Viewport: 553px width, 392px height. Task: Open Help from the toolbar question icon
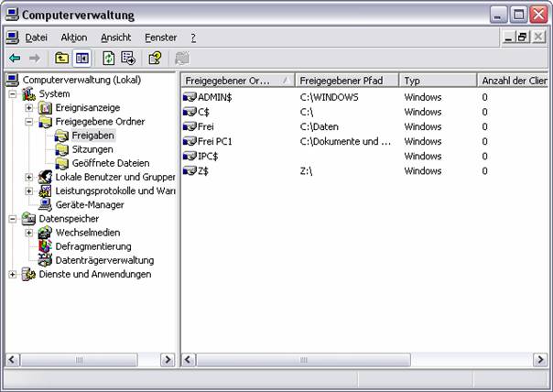155,59
